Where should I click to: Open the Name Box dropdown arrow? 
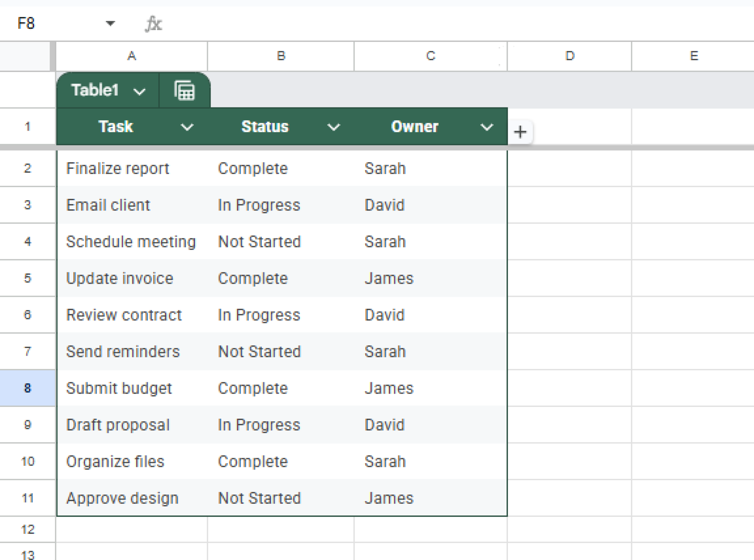(110, 24)
